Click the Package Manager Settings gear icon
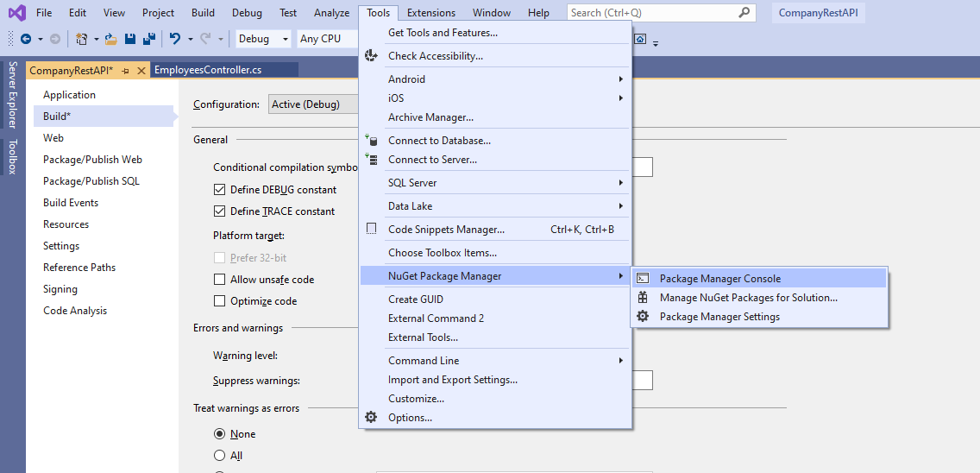This screenshot has height=473, width=980. 644,317
